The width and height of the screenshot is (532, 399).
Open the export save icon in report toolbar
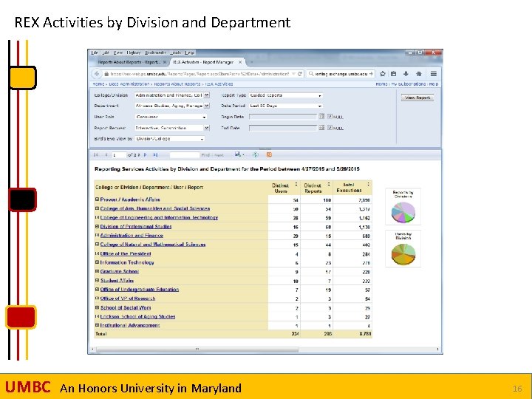point(239,154)
